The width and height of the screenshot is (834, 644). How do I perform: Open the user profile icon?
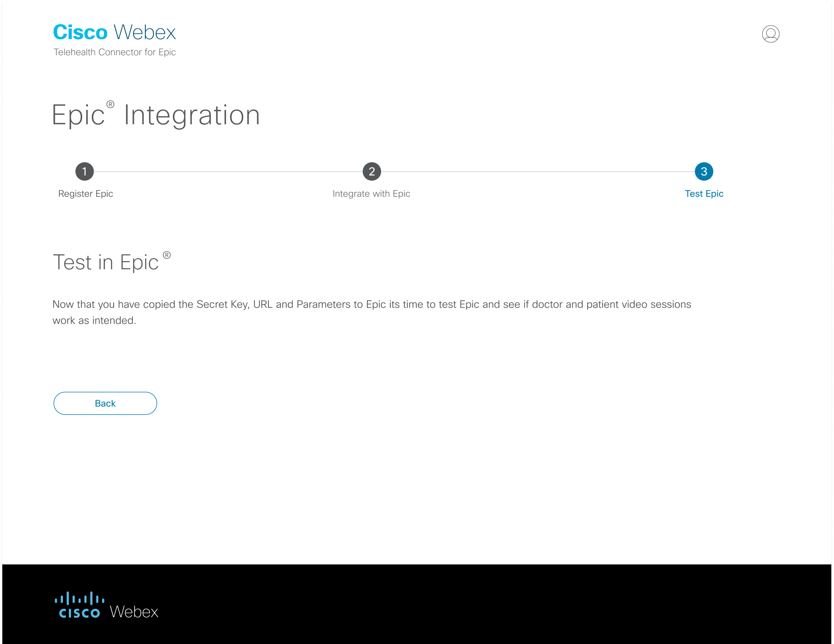(770, 34)
